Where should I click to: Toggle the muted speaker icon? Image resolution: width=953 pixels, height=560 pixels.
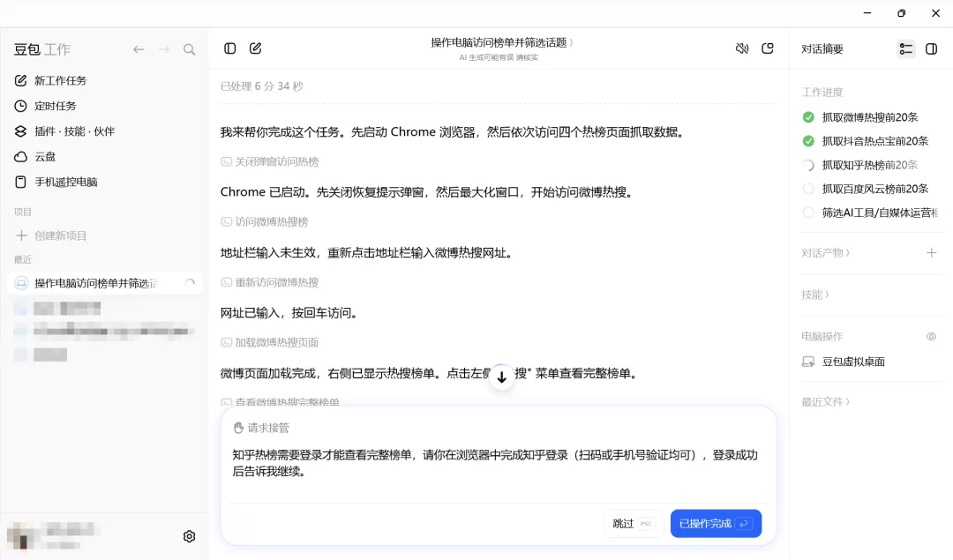[x=742, y=49]
